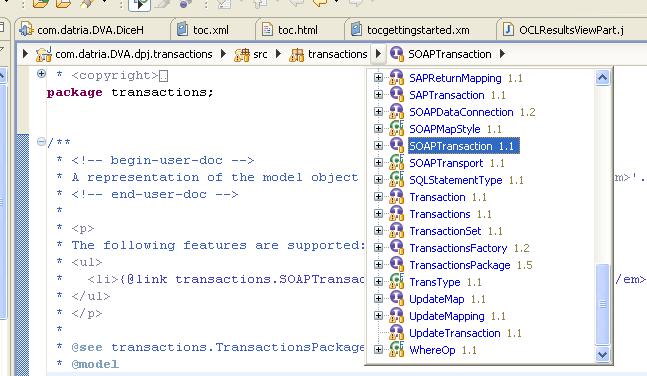
Task: Switch to the OCLResultsViewPart.j editor tab
Action: [571, 30]
